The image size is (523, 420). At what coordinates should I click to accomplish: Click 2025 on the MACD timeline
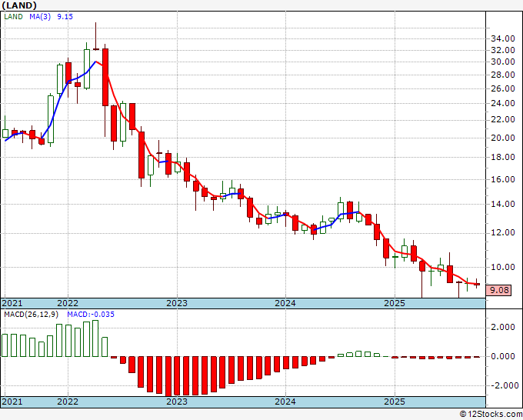395,402
